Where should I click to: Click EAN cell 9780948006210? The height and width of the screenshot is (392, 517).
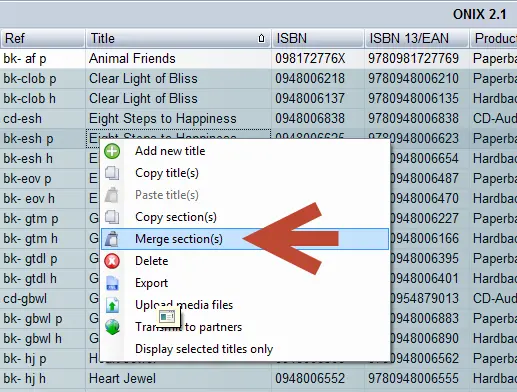coord(417,79)
